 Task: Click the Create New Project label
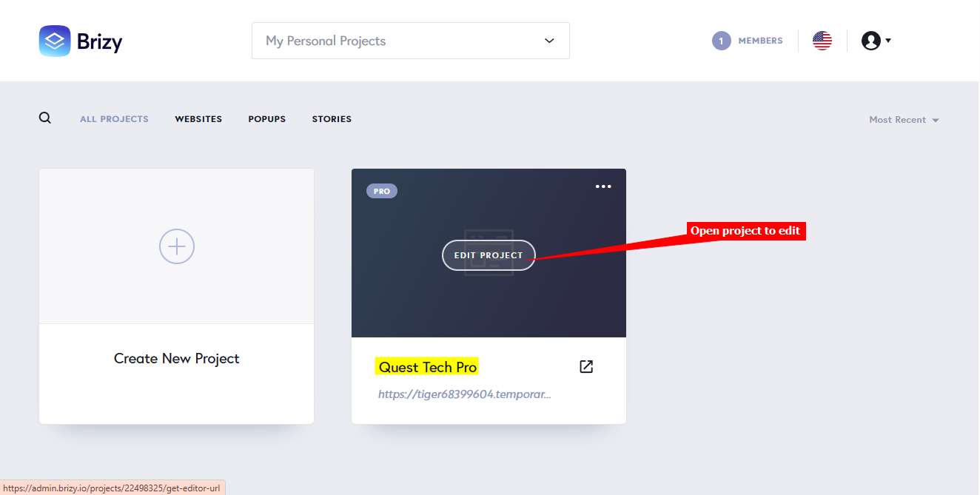click(177, 359)
